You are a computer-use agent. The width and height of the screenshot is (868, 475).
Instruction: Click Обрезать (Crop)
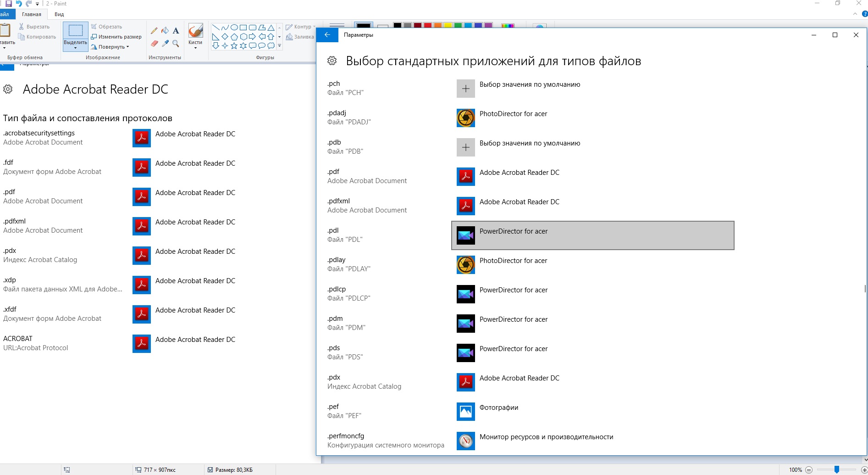click(x=107, y=27)
